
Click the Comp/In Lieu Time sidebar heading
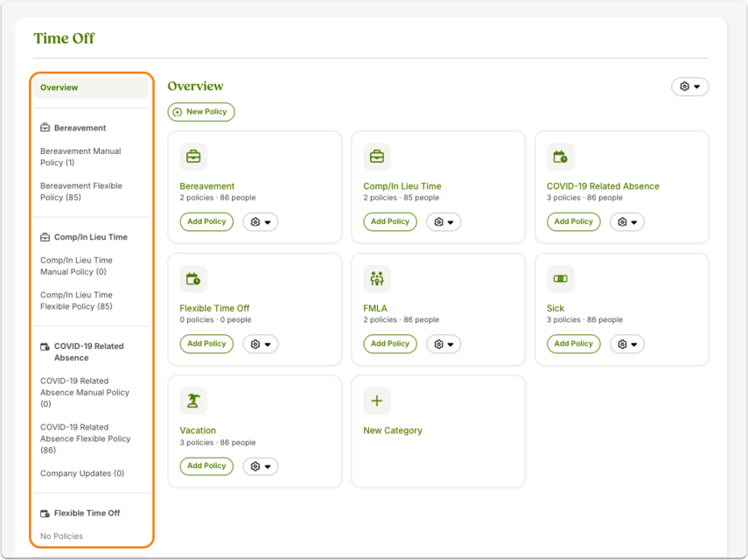tap(91, 237)
